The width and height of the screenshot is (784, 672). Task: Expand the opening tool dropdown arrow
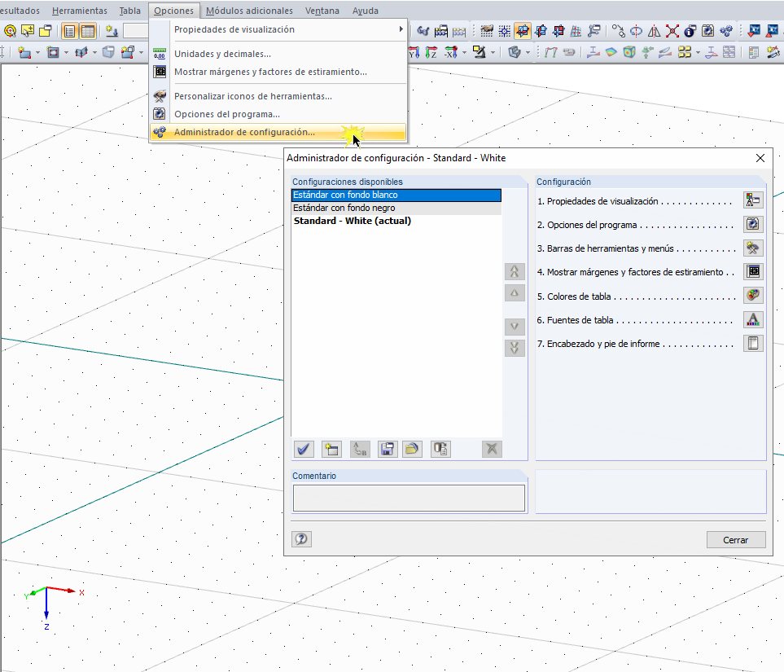coord(66,52)
